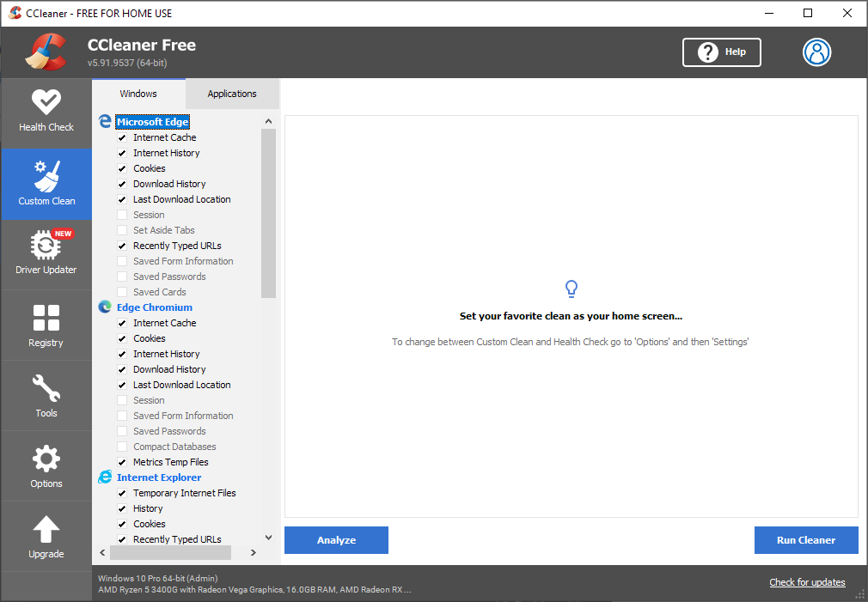The width and height of the screenshot is (868, 602).
Task: Select Custom Clean broom icon
Action: click(x=47, y=176)
